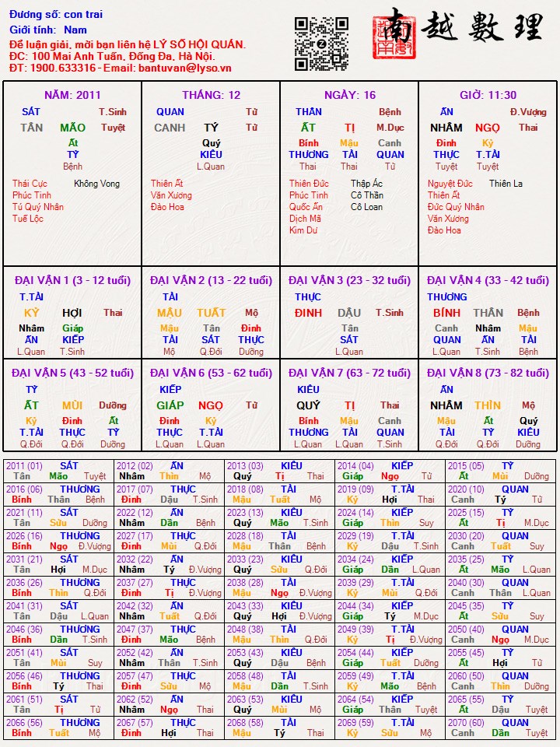Click the 'Tú Quý Nhân' star
The width and height of the screenshot is (560, 747).
(x=37, y=207)
